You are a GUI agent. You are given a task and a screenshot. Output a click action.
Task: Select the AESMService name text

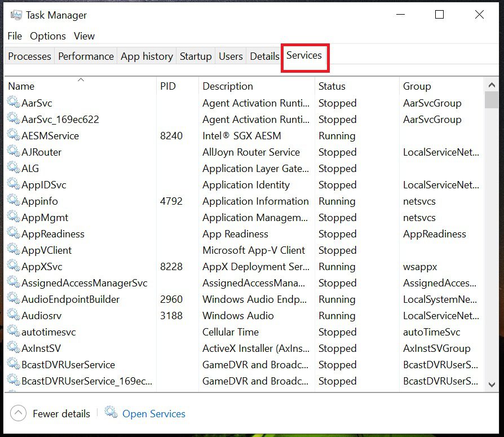click(50, 136)
